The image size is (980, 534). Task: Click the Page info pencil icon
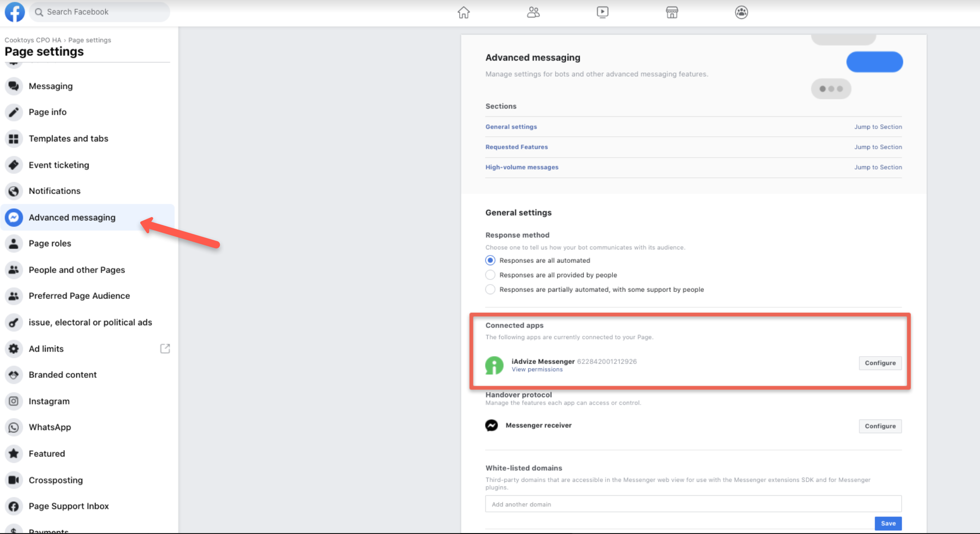(x=14, y=112)
